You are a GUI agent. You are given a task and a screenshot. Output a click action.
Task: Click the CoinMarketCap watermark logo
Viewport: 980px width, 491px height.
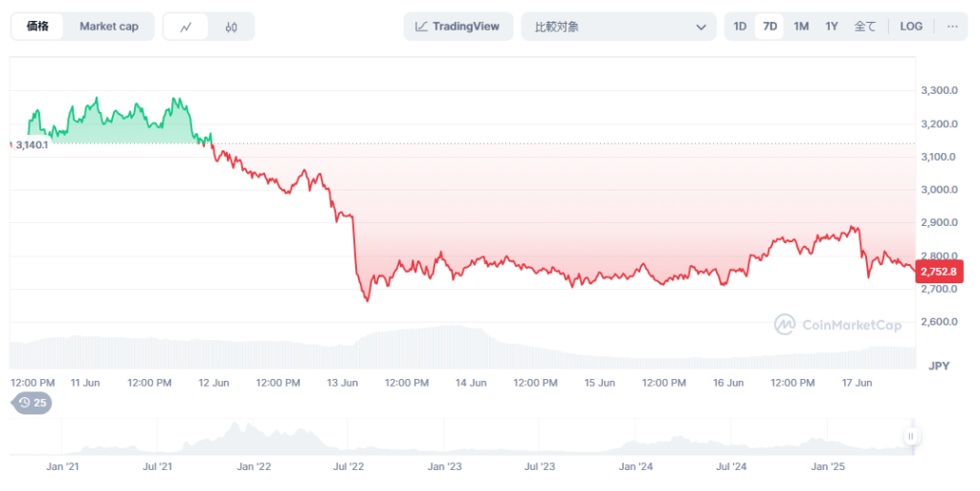837,325
